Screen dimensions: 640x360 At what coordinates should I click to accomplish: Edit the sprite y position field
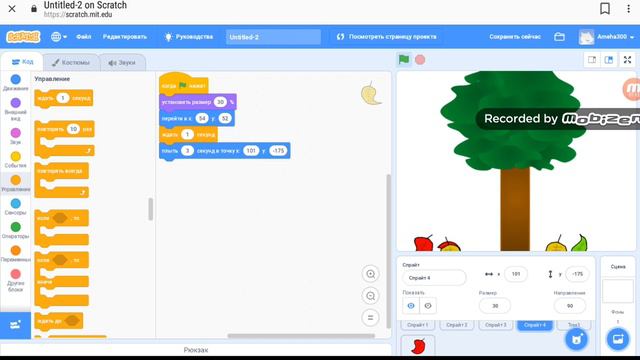tap(577, 274)
